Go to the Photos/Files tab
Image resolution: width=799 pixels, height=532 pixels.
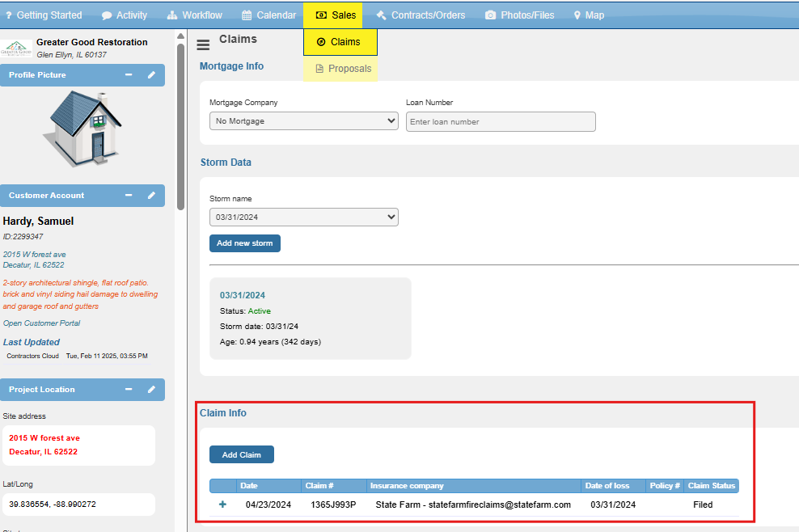click(519, 15)
